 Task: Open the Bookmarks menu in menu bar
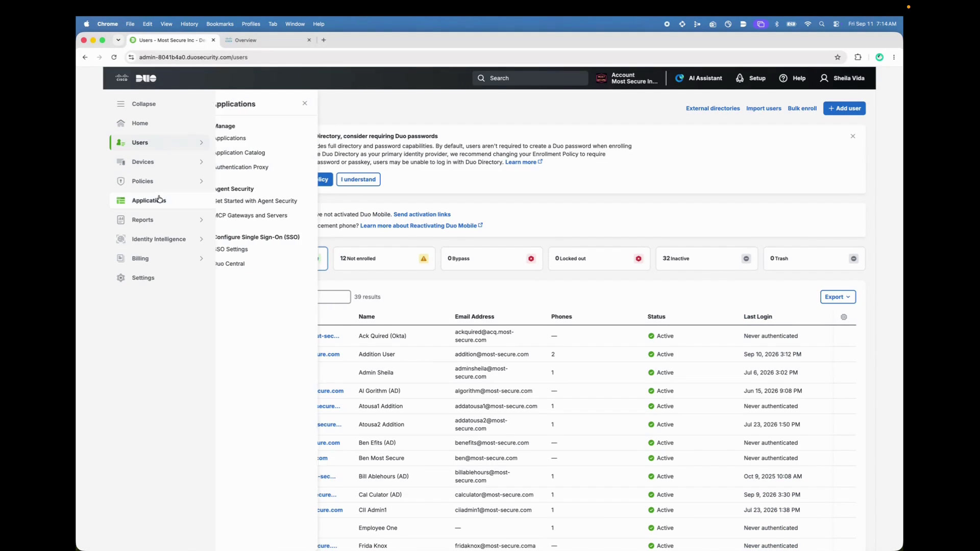(x=220, y=24)
